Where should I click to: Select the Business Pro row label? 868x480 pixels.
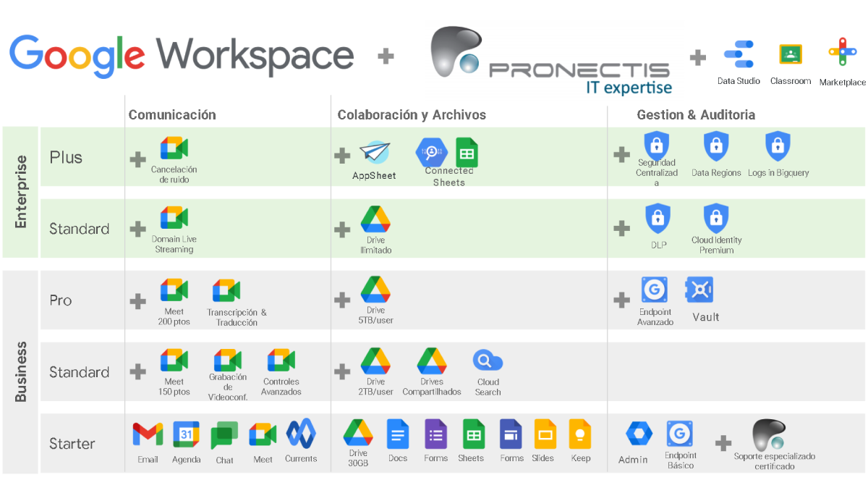point(61,300)
